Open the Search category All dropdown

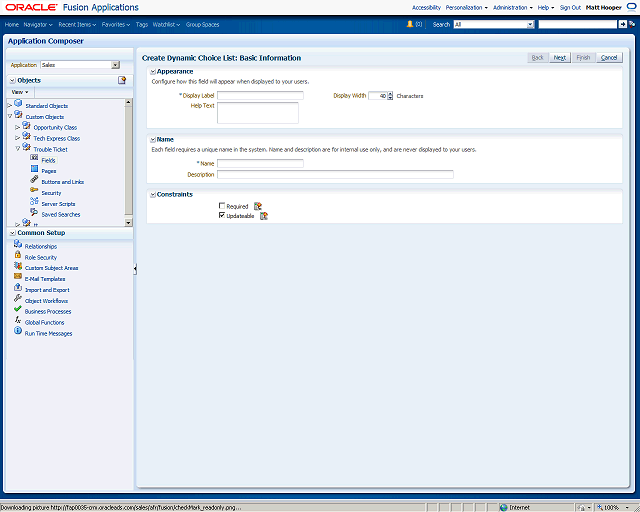[531, 24]
